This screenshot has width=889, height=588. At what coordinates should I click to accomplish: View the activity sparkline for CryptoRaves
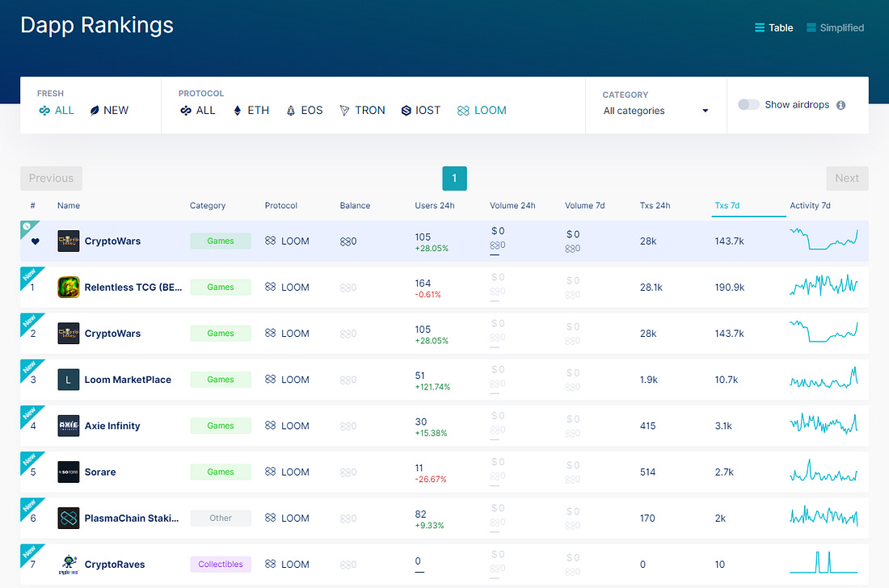(x=824, y=562)
